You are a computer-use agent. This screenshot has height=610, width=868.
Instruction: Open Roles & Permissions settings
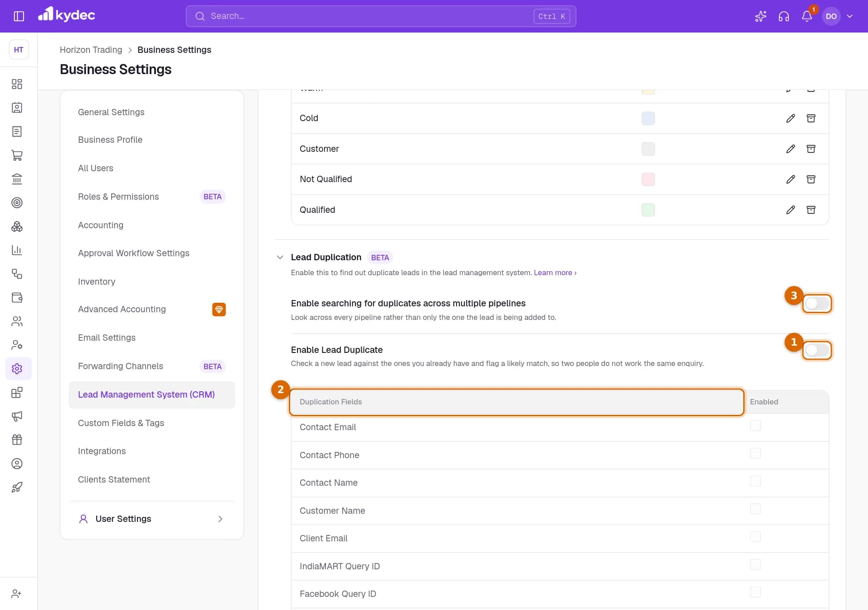pyautogui.click(x=152, y=197)
